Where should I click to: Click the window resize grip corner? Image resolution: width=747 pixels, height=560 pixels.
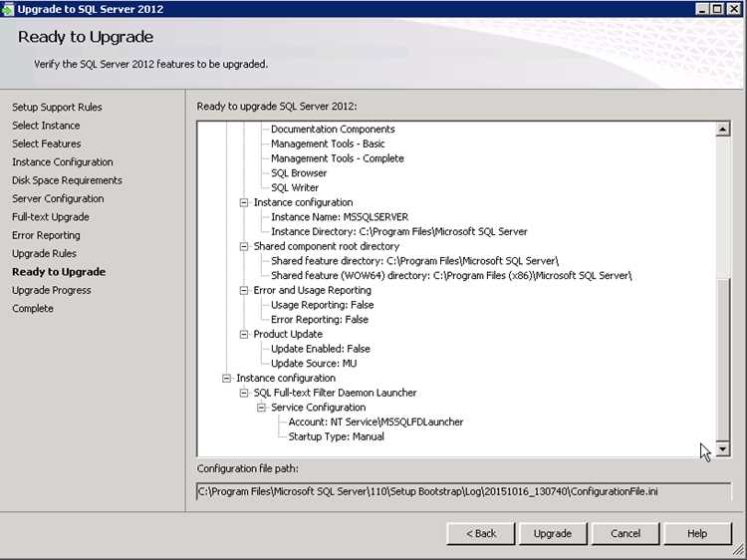pos(739,551)
